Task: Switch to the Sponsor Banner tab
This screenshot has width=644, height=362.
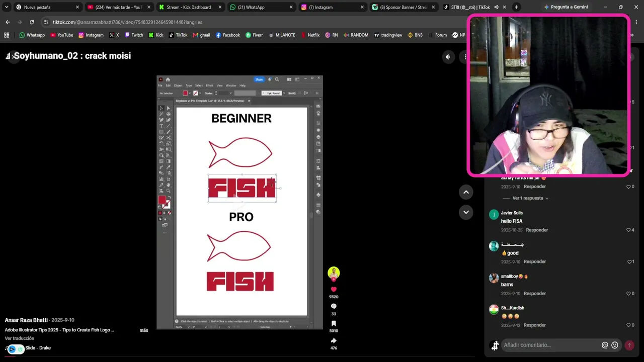Action: [403, 7]
